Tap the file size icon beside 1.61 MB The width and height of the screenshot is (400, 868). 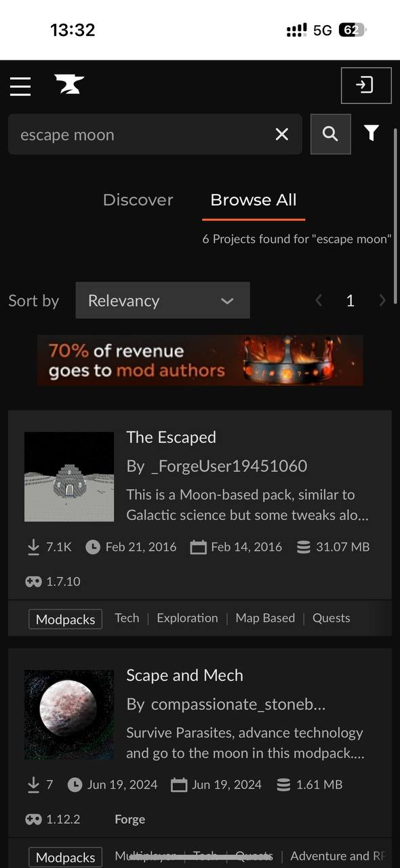pos(283,785)
